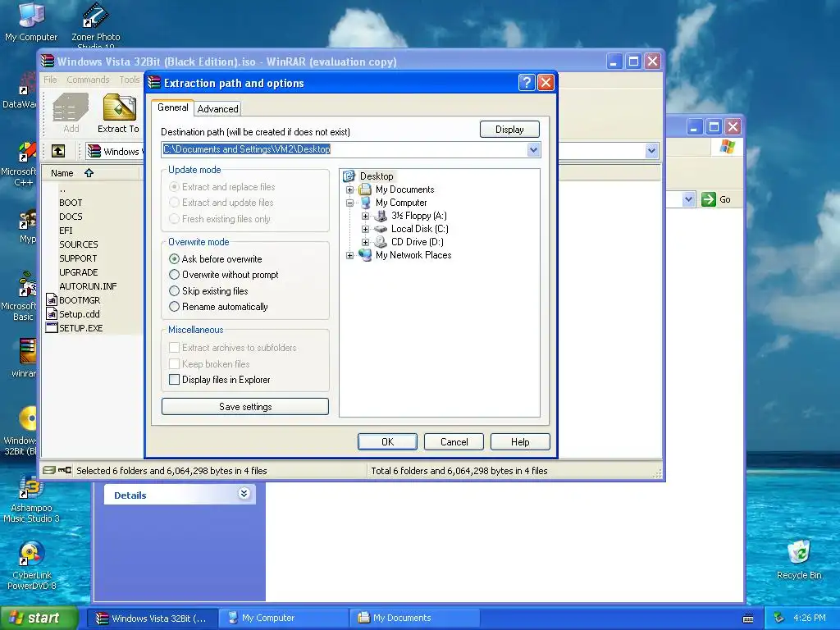Enable Display files in Explorer checkbox
The width and height of the screenshot is (840, 630).
coord(174,379)
